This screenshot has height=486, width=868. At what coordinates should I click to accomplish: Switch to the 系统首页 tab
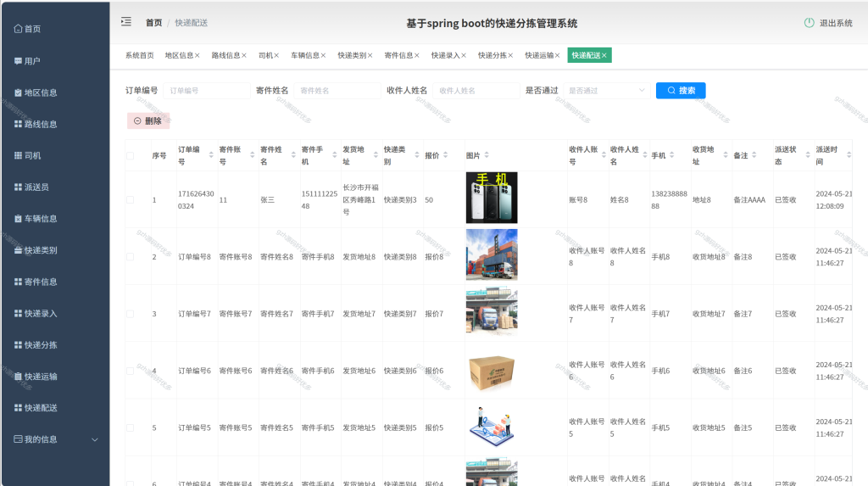coord(140,55)
